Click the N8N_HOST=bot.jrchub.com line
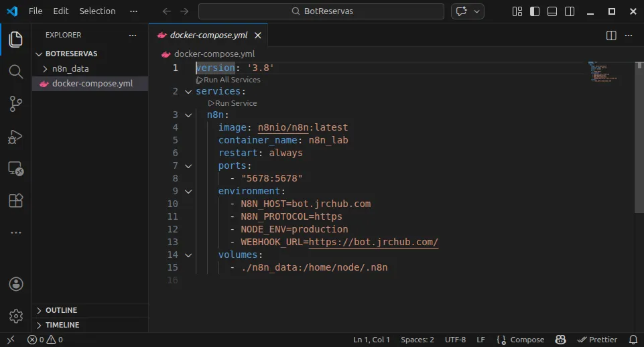The image size is (644, 347). click(306, 204)
